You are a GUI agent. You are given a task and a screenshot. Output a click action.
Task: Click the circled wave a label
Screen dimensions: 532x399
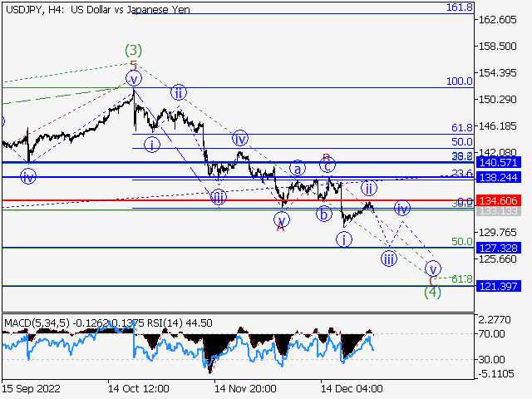point(298,169)
